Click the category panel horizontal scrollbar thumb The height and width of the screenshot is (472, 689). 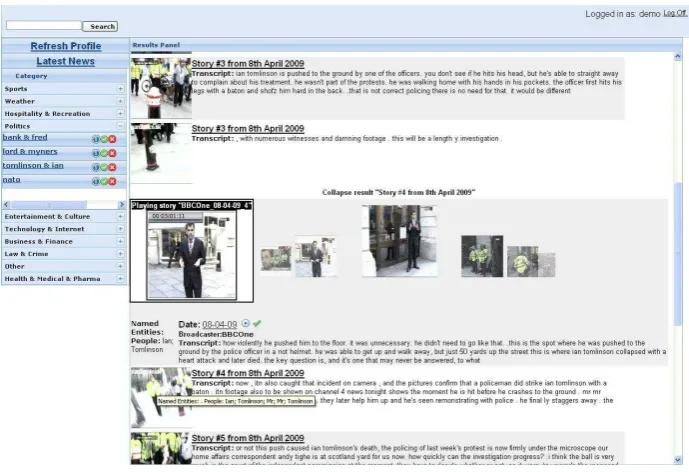[49, 205]
